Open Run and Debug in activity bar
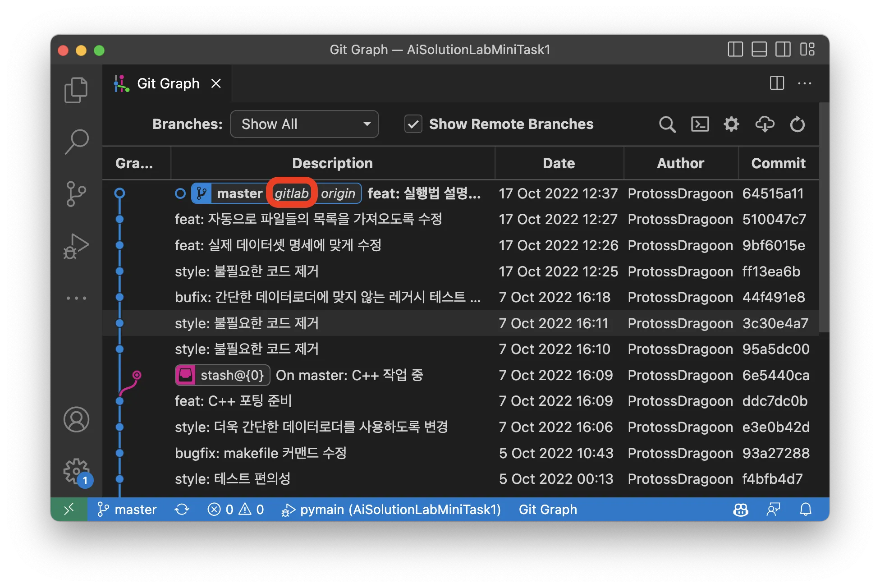Image resolution: width=880 pixels, height=588 pixels. click(76, 246)
